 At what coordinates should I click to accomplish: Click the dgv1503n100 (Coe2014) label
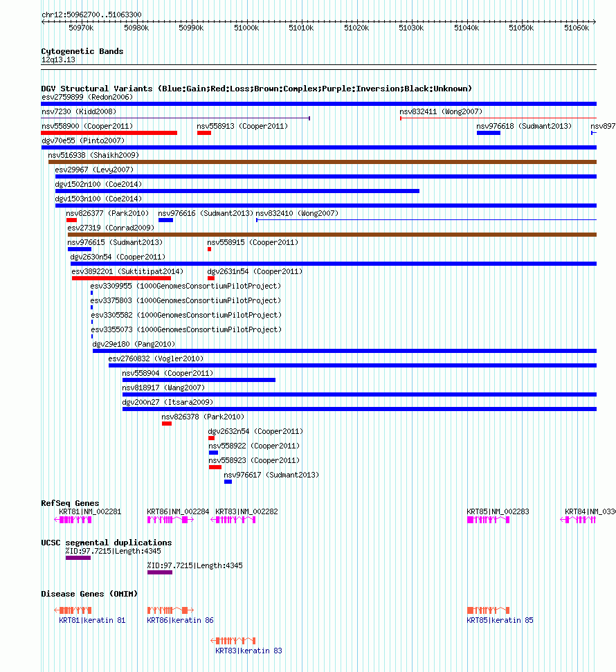click(98, 199)
